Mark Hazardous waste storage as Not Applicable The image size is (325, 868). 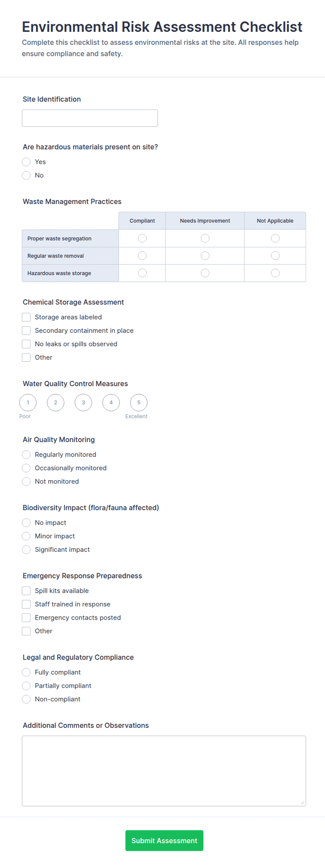point(275,273)
